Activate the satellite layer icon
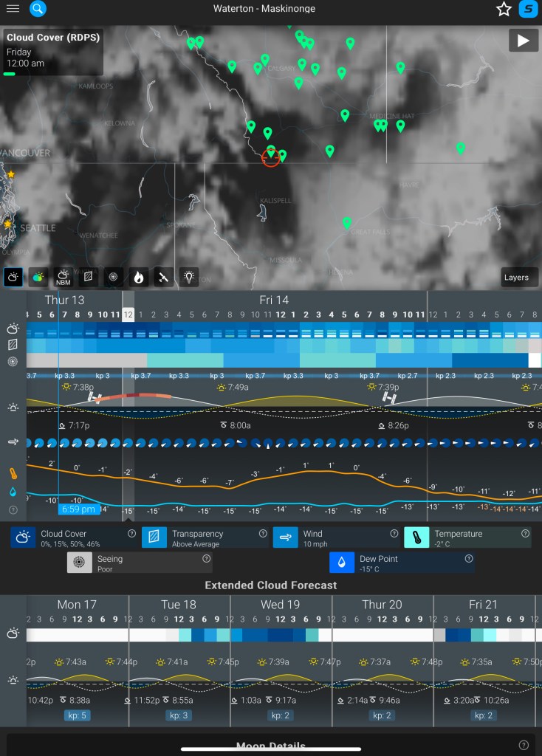The width and height of the screenshot is (542, 756). [x=163, y=277]
